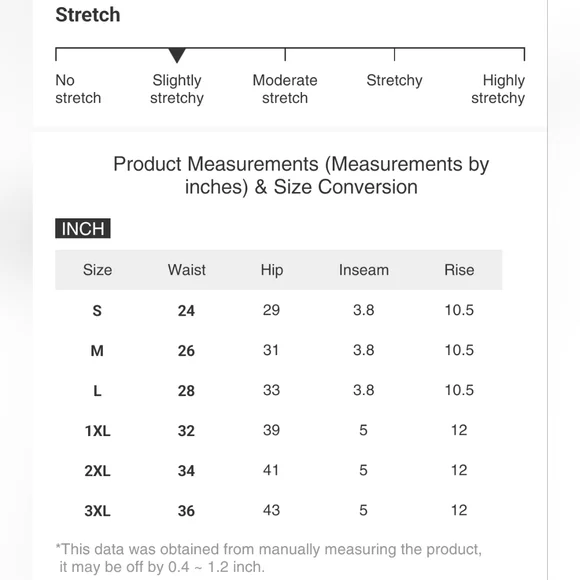
Task: Click the Waist column header
Action: (186, 270)
